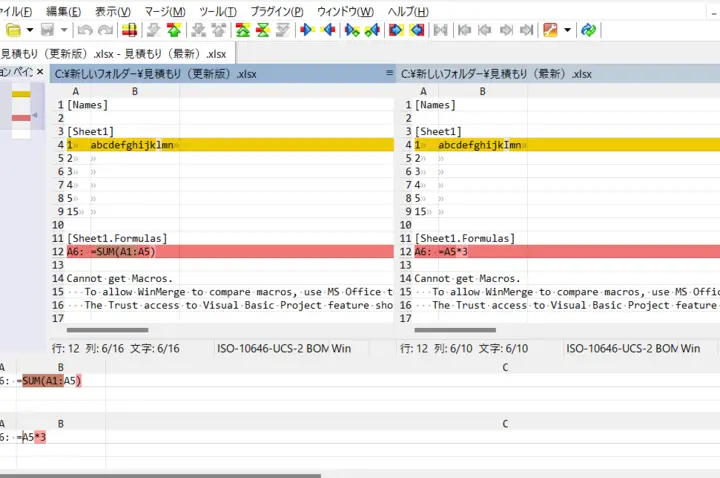Refresh the comparison with the refresh icon
Image resolution: width=720 pixels, height=478 pixels.
pyautogui.click(x=589, y=30)
